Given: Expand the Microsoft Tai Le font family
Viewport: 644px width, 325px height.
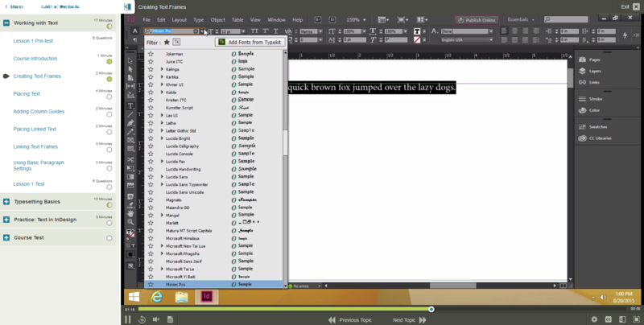Looking at the screenshot, I should 163,269.
